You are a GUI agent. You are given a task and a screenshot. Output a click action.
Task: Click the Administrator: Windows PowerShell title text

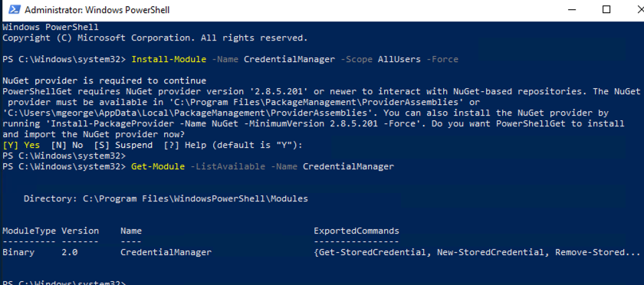[x=97, y=10]
